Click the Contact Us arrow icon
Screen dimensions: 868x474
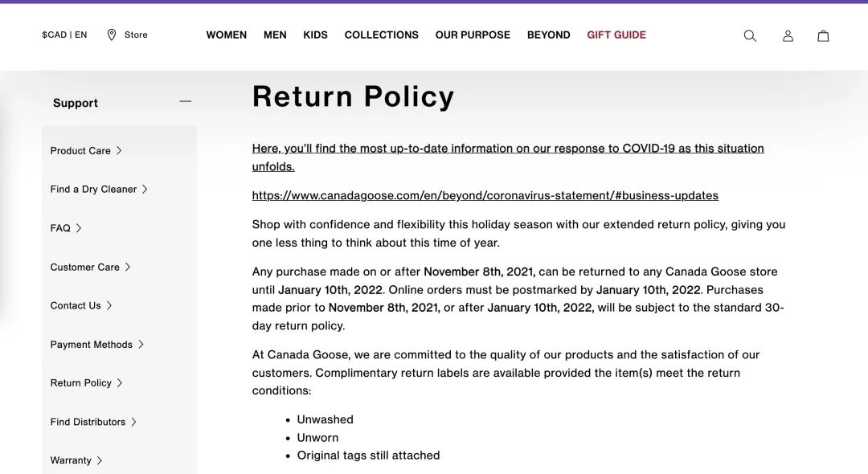109,305
